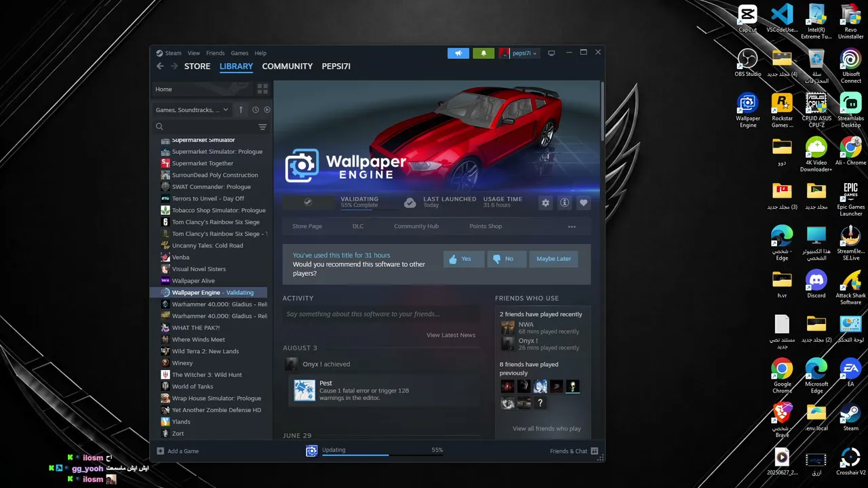The width and height of the screenshot is (868, 488).
Task: Click the Steam announcements megaphone icon
Action: 458,53
